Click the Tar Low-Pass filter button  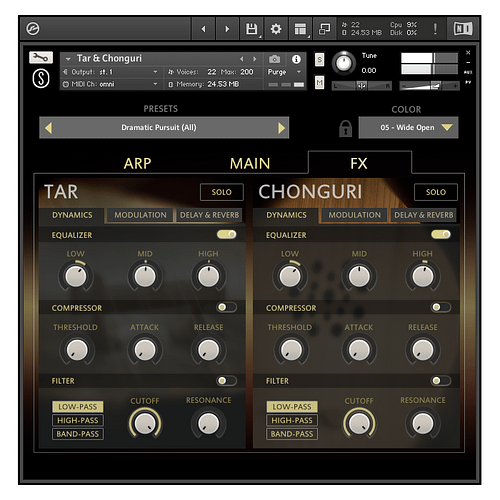point(78,407)
